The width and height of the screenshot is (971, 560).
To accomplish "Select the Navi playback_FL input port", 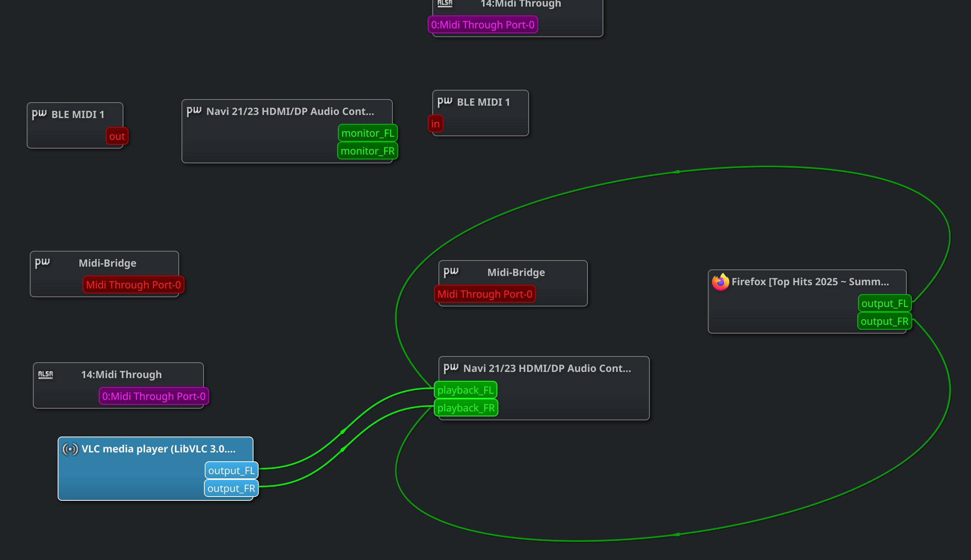I will 465,390.
